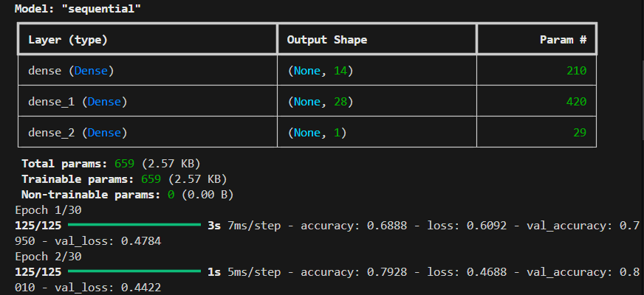The image size is (644, 295).
Task: Pick the dense_2 (Dense) layer cell
Action: point(76,133)
